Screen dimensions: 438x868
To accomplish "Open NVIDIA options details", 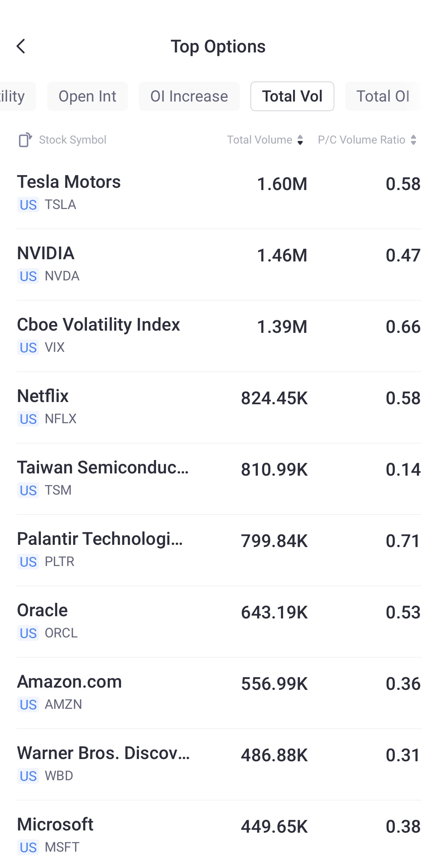I will click(x=219, y=264).
